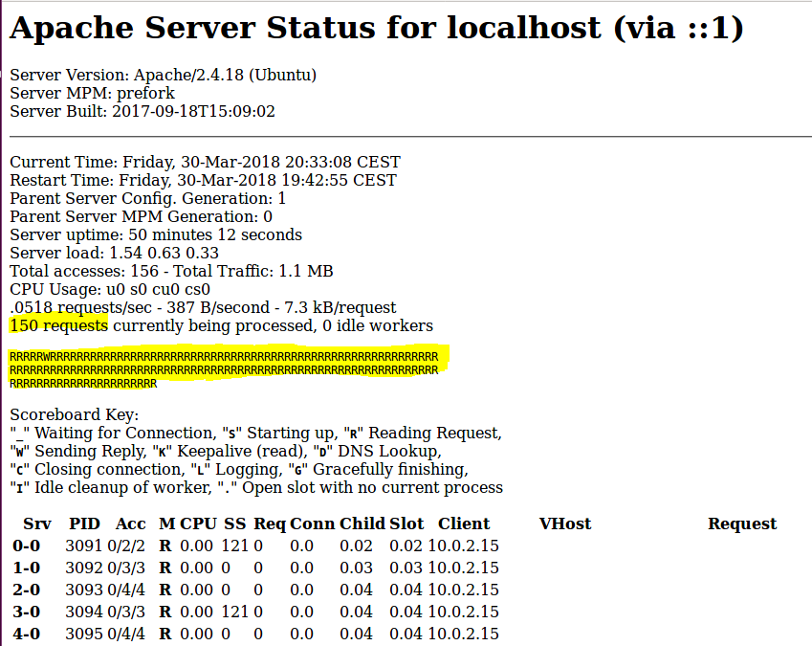This screenshot has width=812, height=646.
Task: Click the Server Version line
Action: (x=163, y=75)
